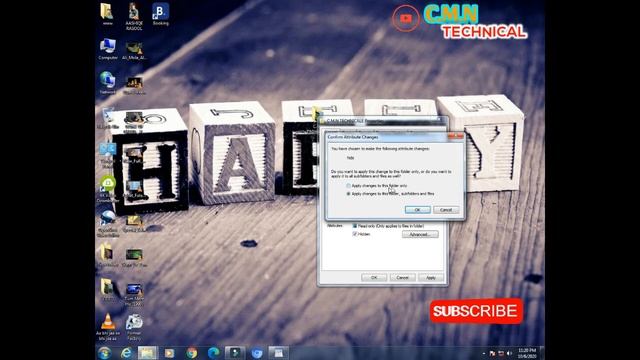This screenshot has width=640, height=360.
Task: Toggle the Hidden checkbox in Properties window
Action: (355, 234)
